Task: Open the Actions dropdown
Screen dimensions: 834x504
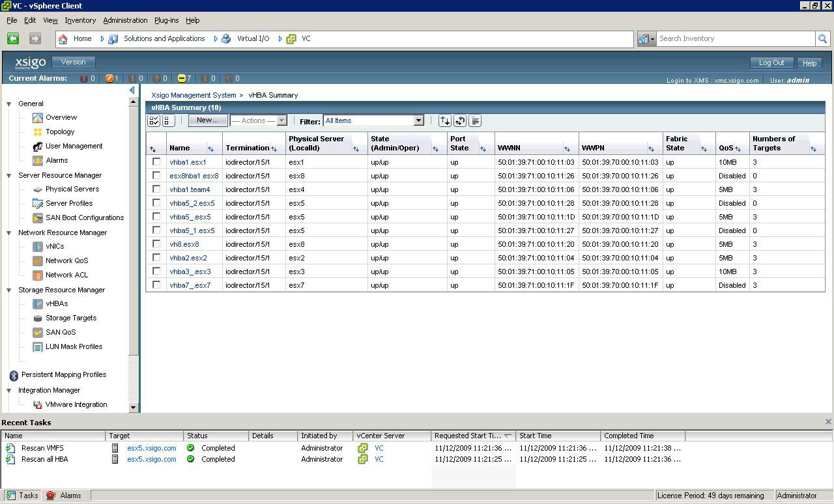Action: coord(259,120)
